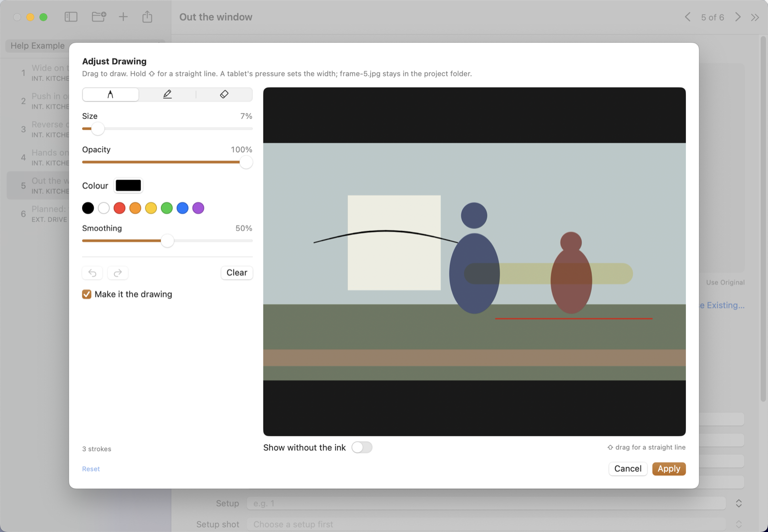Screen dimensions: 768x532
Task: Click the 'drag for a straight line' hint
Action: [x=647, y=447]
